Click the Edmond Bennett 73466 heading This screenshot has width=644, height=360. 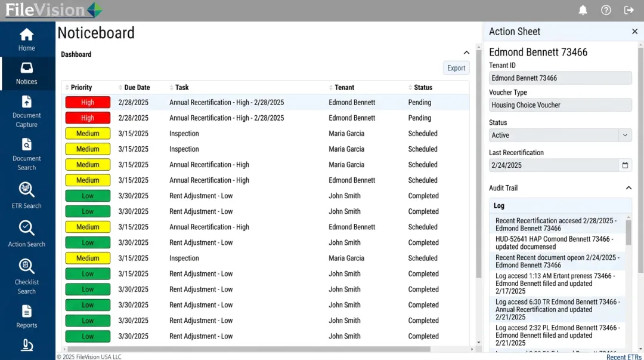click(x=538, y=53)
